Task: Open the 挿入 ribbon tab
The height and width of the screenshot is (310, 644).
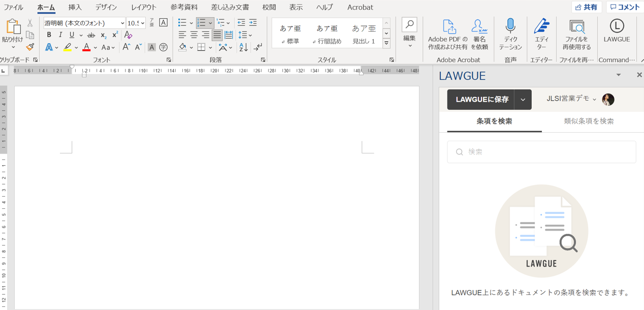Action: tap(75, 7)
